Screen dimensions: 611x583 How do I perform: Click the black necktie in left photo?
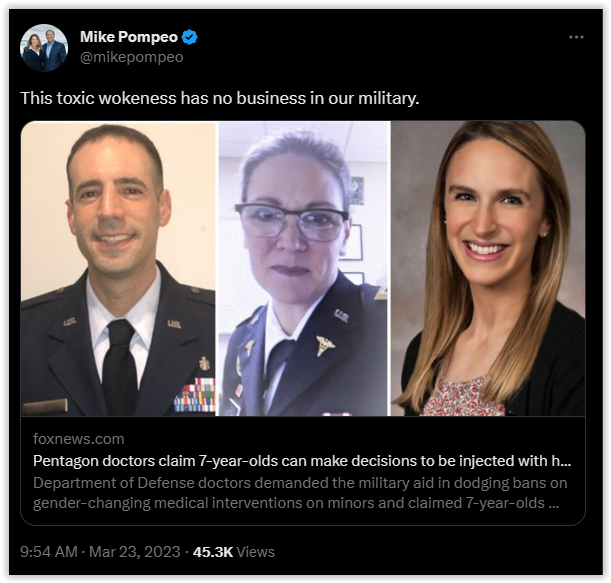tap(120, 364)
